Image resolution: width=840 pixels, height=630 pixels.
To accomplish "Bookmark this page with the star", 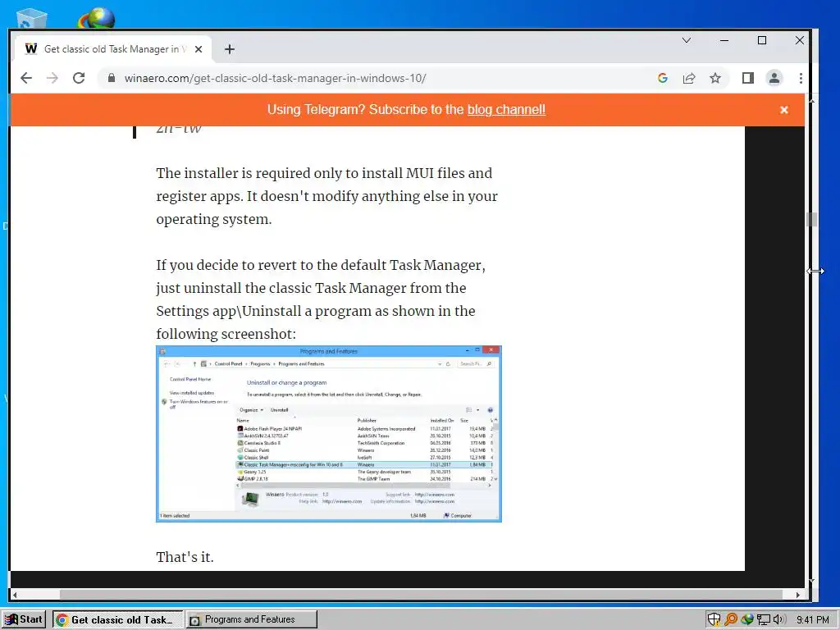I will (x=715, y=78).
